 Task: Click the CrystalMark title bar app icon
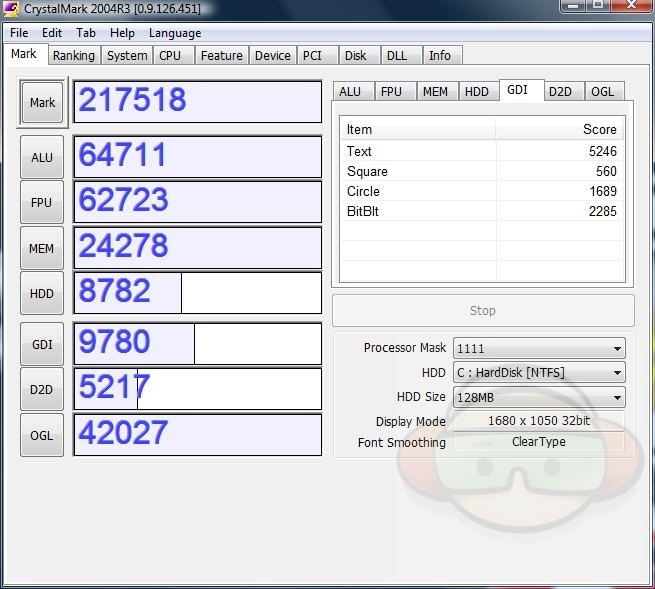click(x=12, y=9)
